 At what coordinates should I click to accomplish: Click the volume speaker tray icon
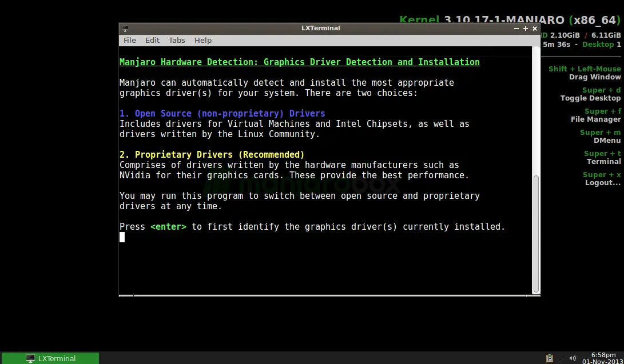point(573,358)
